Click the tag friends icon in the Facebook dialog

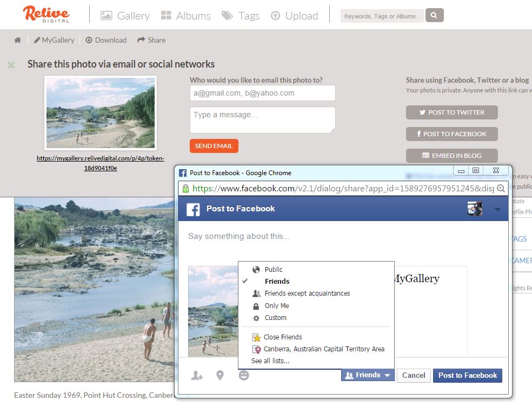point(197,375)
